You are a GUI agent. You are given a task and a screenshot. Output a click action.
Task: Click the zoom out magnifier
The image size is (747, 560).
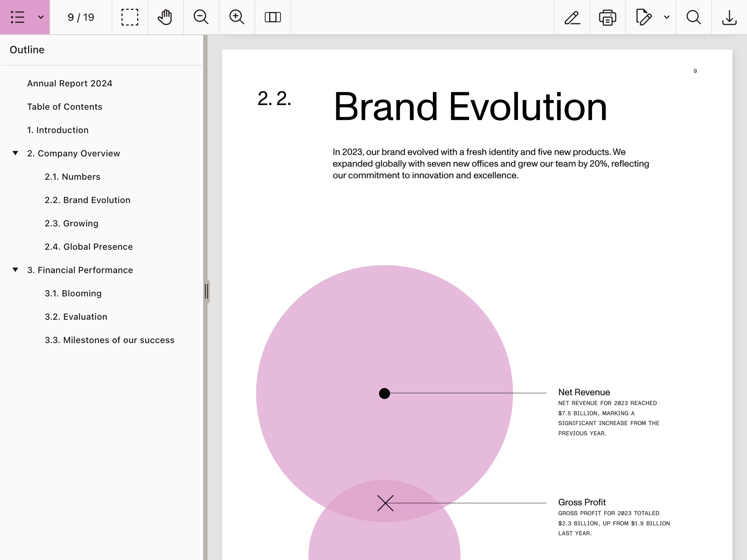pos(201,17)
